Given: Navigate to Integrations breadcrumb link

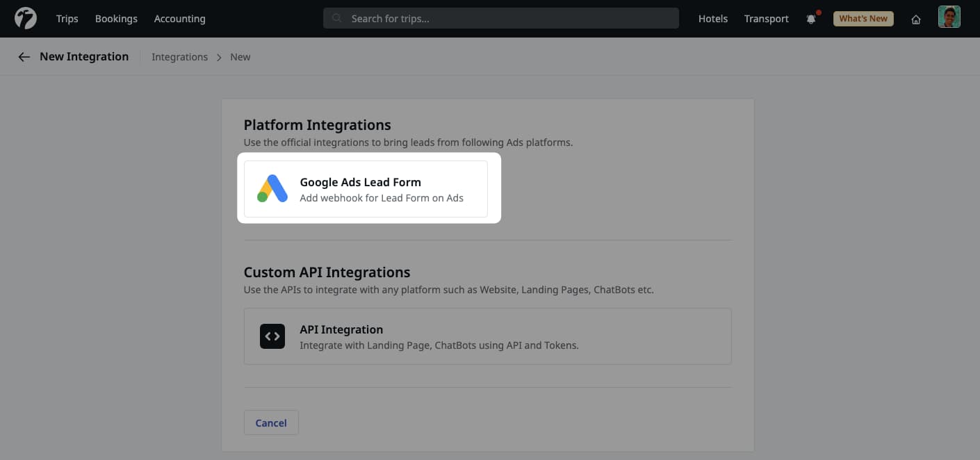Looking at the screenshot, I should (x=179, y=56).
